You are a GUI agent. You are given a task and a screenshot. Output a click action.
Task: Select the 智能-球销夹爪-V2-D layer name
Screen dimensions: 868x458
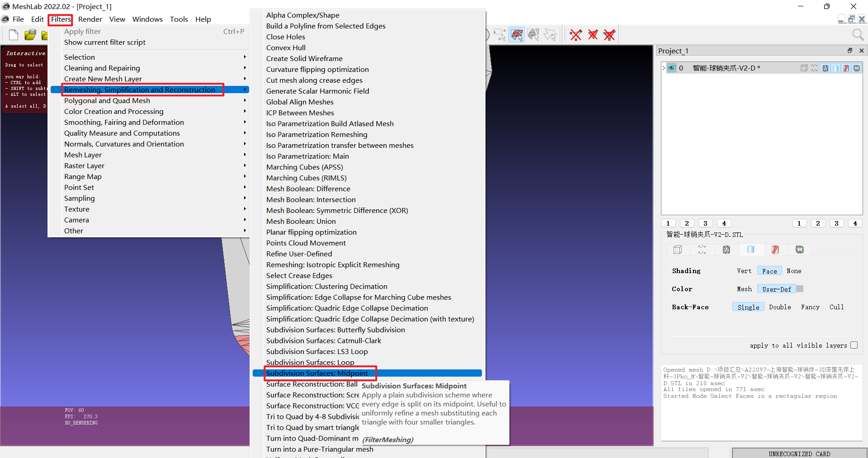click(x=726, y=68)
